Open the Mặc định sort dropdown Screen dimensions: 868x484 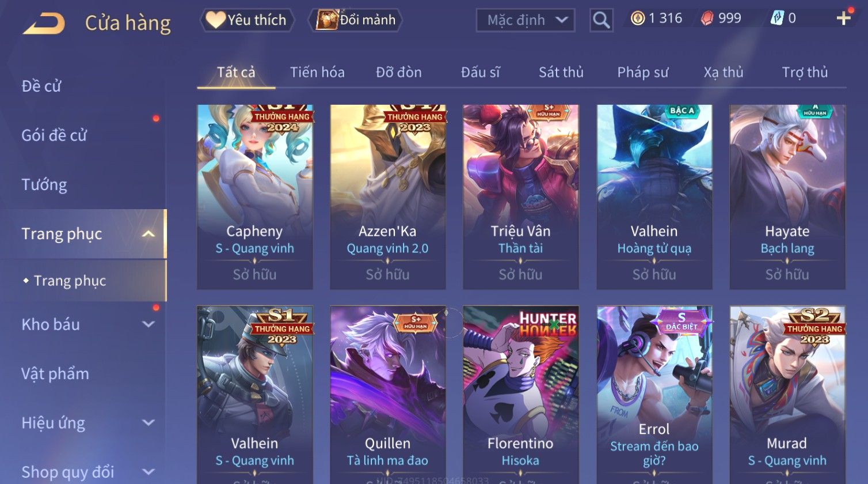[x=526, y=20]
